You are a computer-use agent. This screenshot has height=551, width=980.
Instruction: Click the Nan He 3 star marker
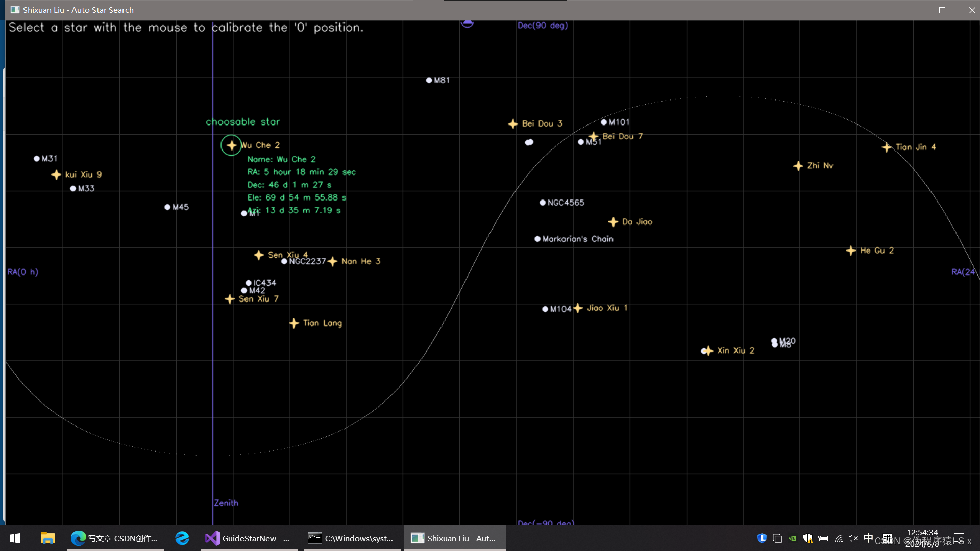[332, 261]
